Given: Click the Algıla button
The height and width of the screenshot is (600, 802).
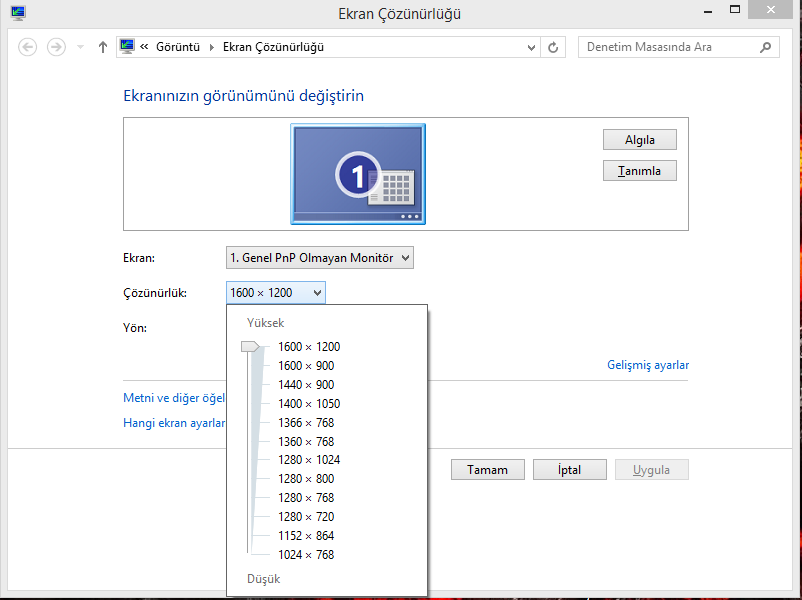Looking at the screenshot, I should coord(640,140).
